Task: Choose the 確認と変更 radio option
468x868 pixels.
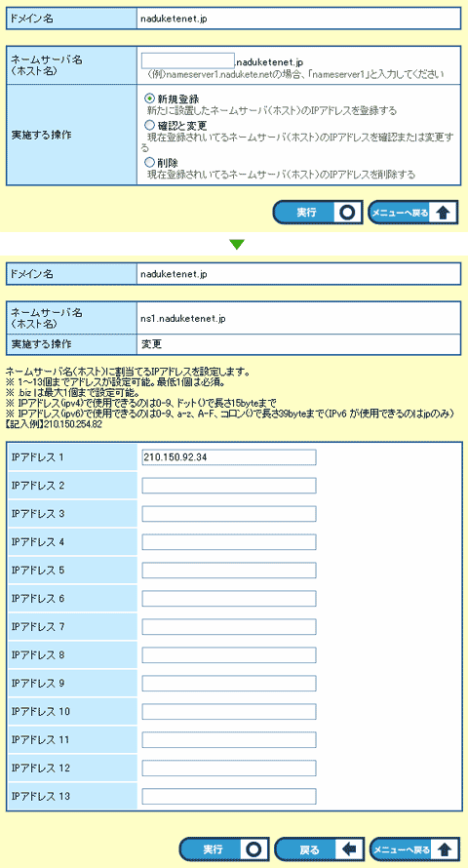Action: (x=149, y=126)
